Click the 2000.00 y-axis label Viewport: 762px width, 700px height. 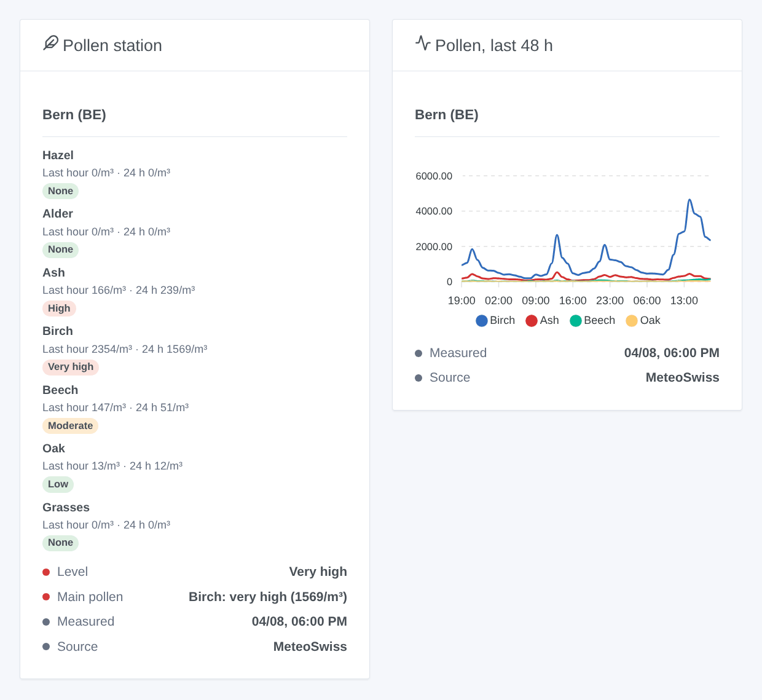(x=434, y=247)
